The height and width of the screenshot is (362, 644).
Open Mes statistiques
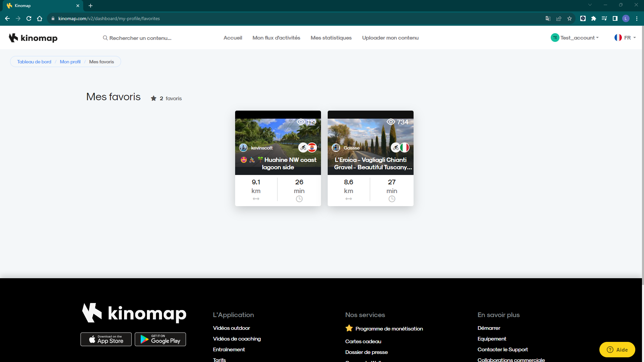[331, 38]
